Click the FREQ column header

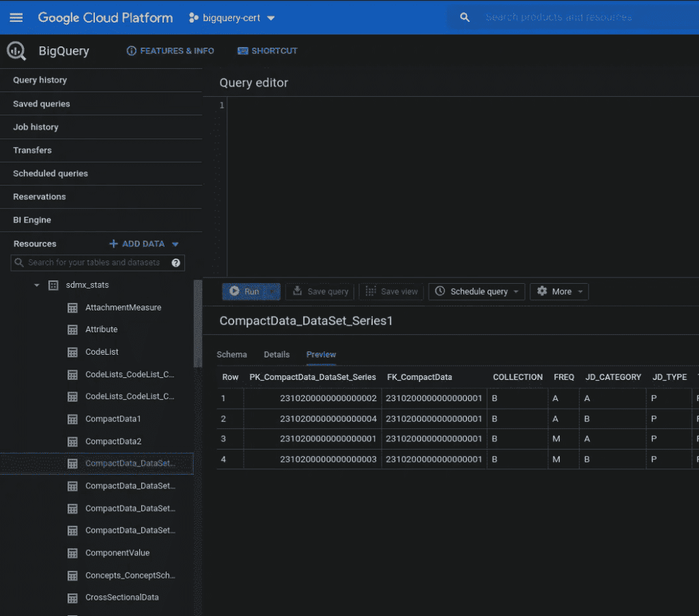(564, 377)
